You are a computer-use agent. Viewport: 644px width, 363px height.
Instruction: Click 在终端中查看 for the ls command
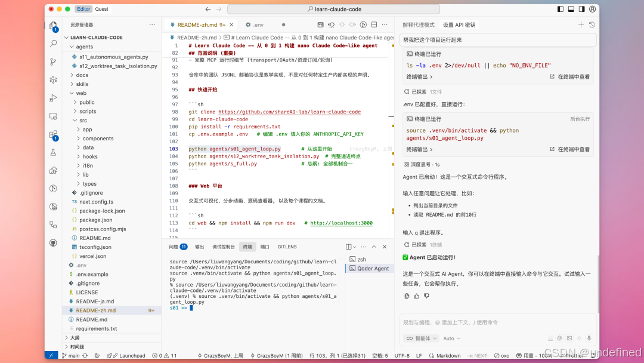pos(570,77)
